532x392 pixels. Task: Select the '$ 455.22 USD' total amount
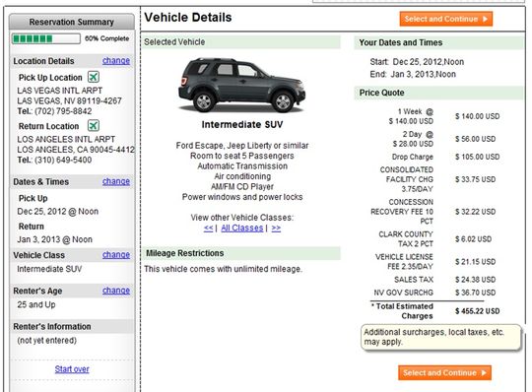point(478,311)
